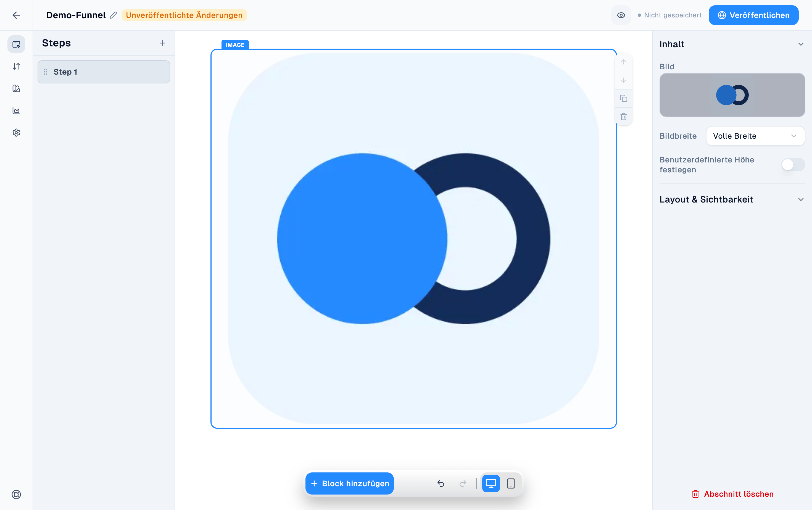Click the Steps panel heading
This screenshot has height=510, width=812.
tap(56, 43)
